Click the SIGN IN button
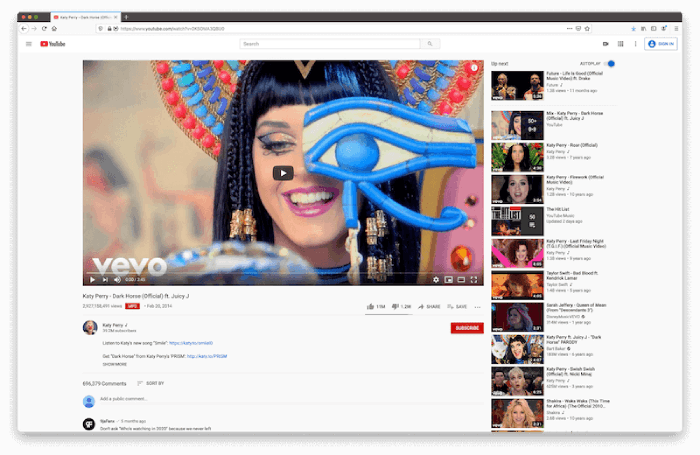The height and width of the screenshot is (455, 700). click(661, 44)
